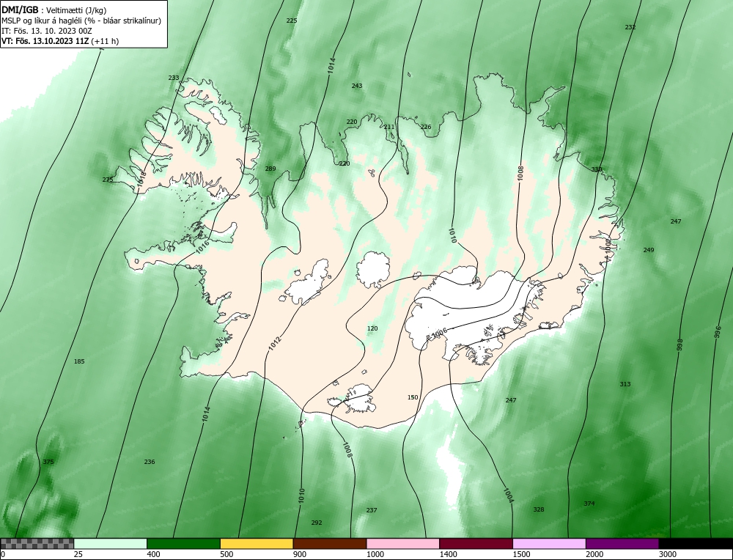Click the map value '374'

tap(589, 504)
